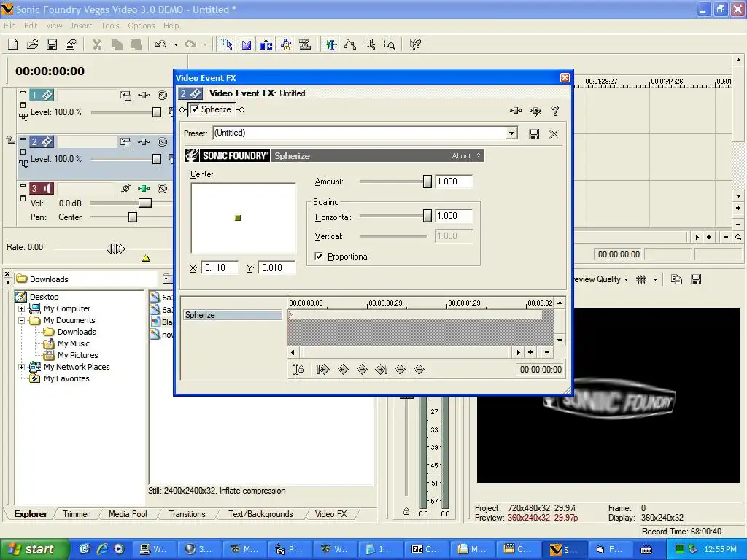Delete keyframe button with minus diamond
The image size is (747, 560).
[x=419, y=369]
